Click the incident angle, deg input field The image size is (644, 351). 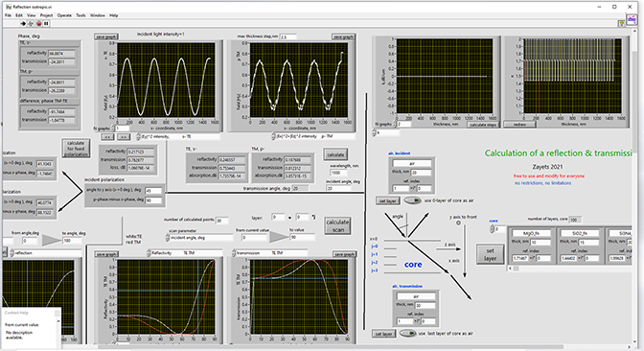click(340, 188)
